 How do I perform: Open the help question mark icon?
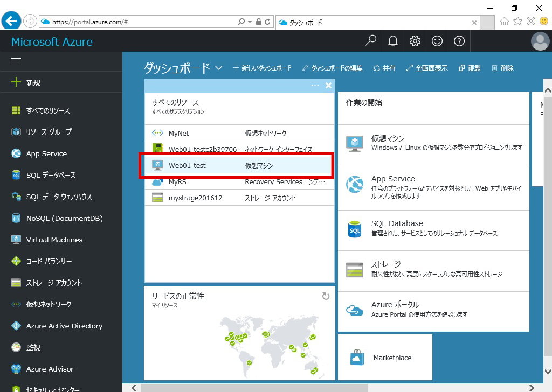459,41
